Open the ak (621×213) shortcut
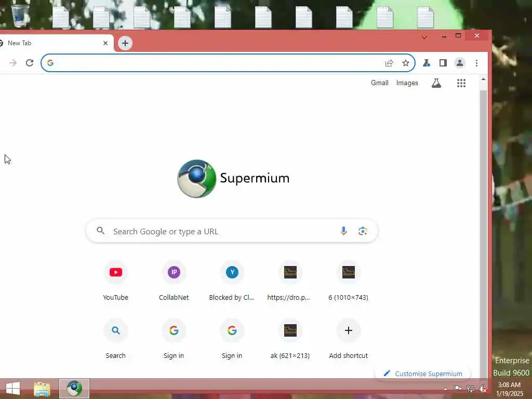The height and width of the screenshot is (399, 532). coord(290,339)
